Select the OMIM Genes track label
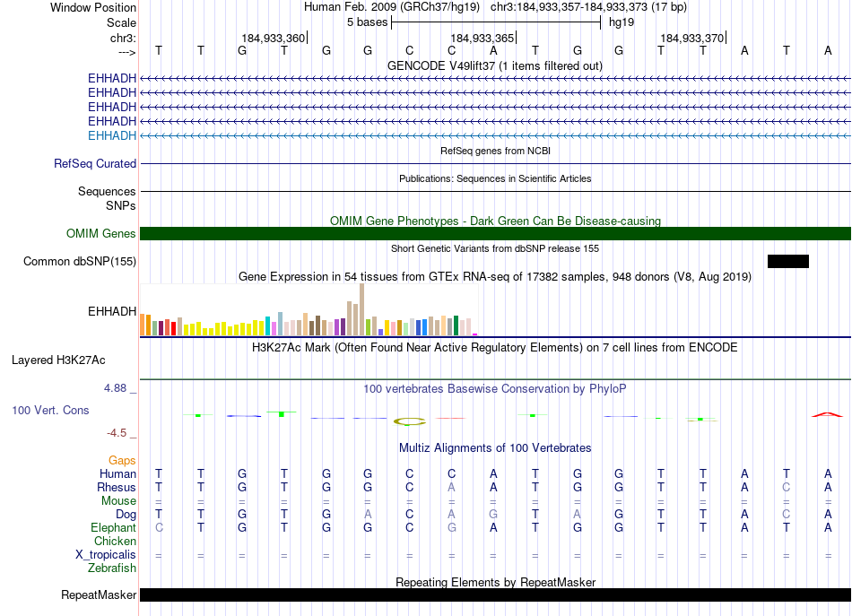 click(x=101, y=234)
